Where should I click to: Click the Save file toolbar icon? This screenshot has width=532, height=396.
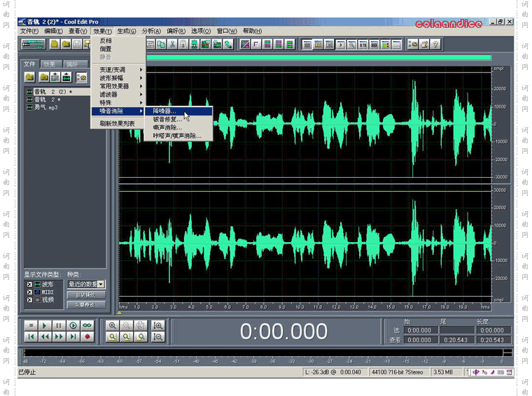click(x=78, y=44)
